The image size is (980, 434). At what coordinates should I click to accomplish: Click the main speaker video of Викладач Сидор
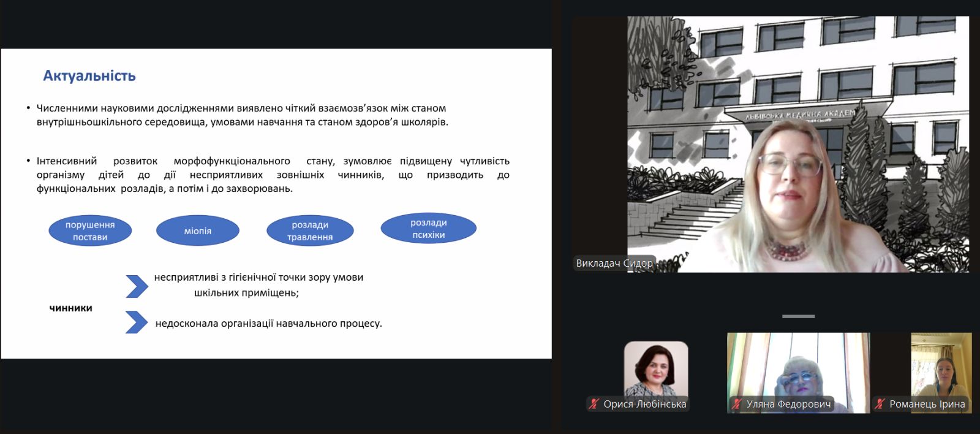(796, 144)
